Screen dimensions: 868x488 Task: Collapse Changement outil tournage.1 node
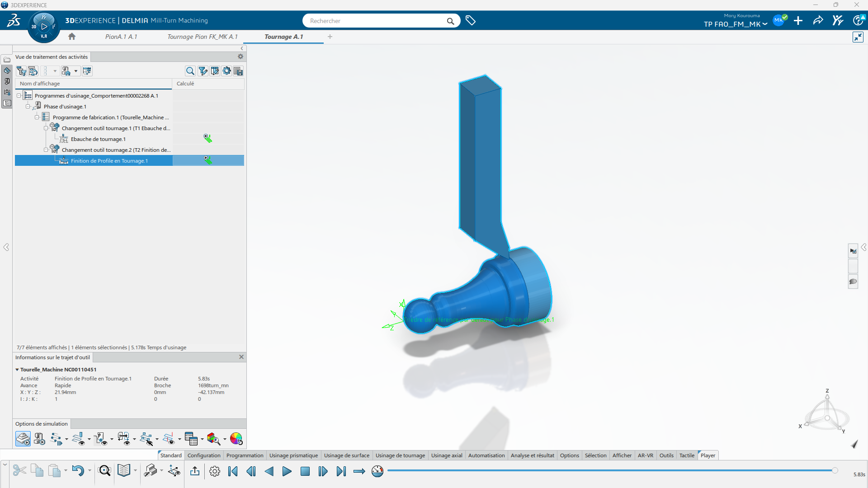[46, 128]
